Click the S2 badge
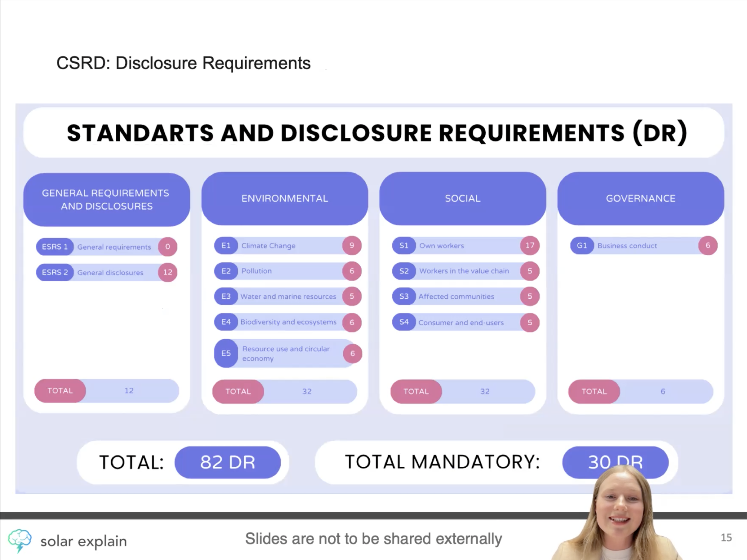The height and width of the screenshot is (560, 747). coord(404,271)
